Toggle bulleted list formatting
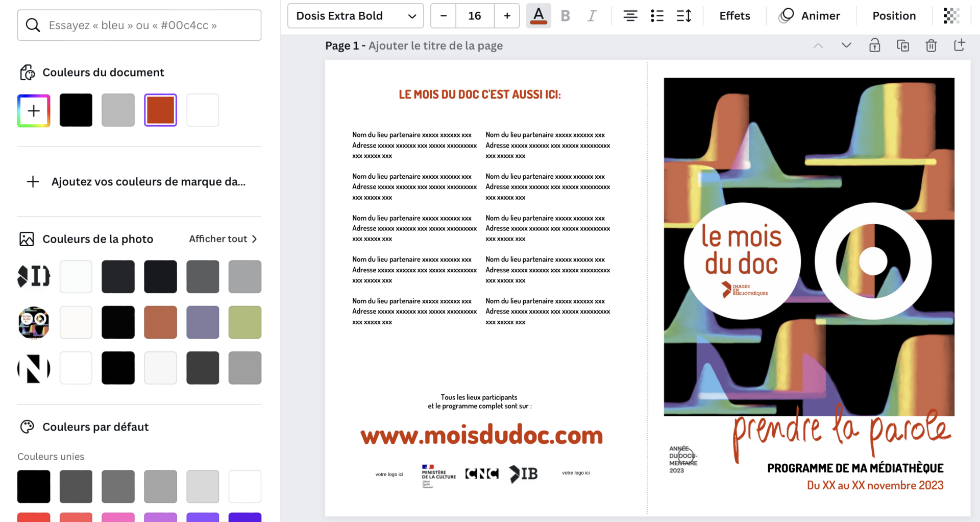 click(657, 16)
